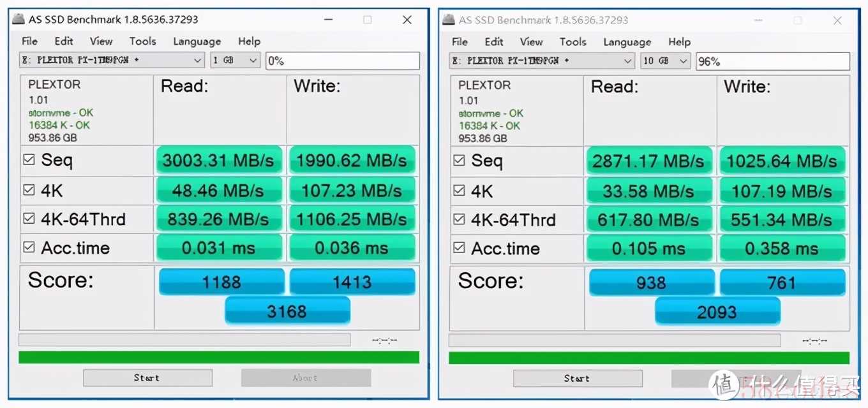The width and height of the screenshot is (868, 408).
Task: Click write score 761
Action: coord(782,282)
